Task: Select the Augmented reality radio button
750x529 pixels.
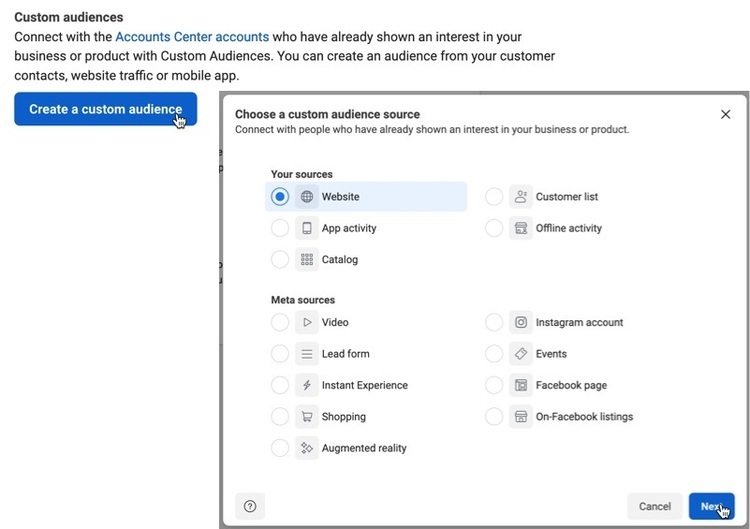Action: pyautogui.click(x=280, y=448)
